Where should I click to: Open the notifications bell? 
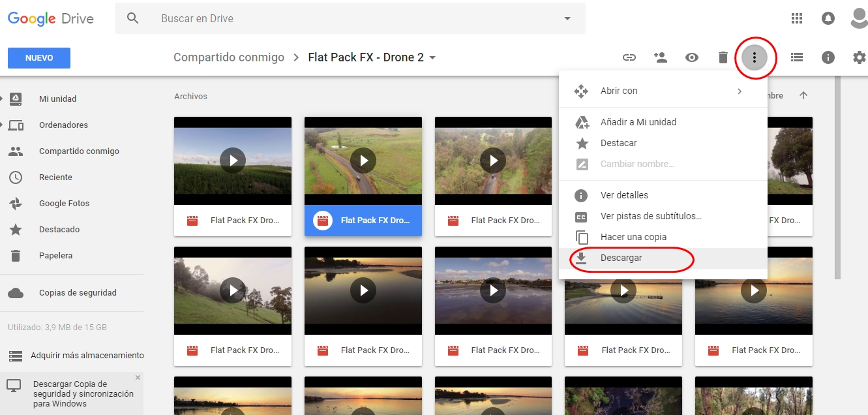point(828,18)
